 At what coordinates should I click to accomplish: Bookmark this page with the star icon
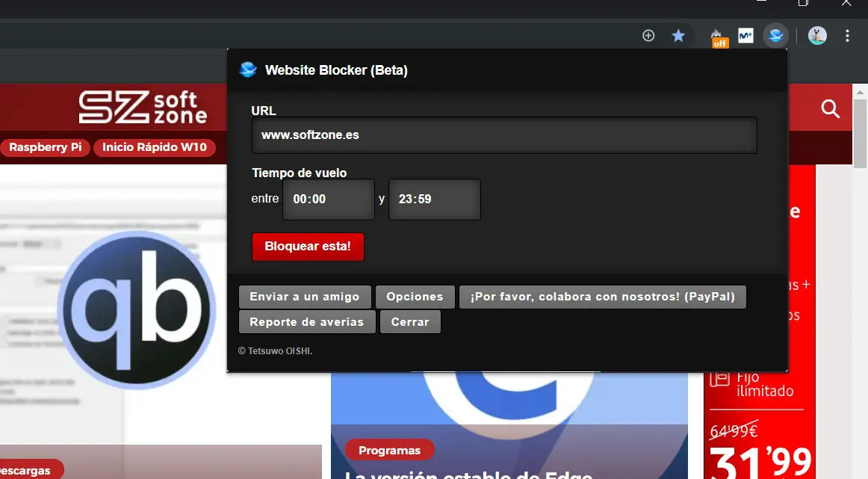(678, 36)
